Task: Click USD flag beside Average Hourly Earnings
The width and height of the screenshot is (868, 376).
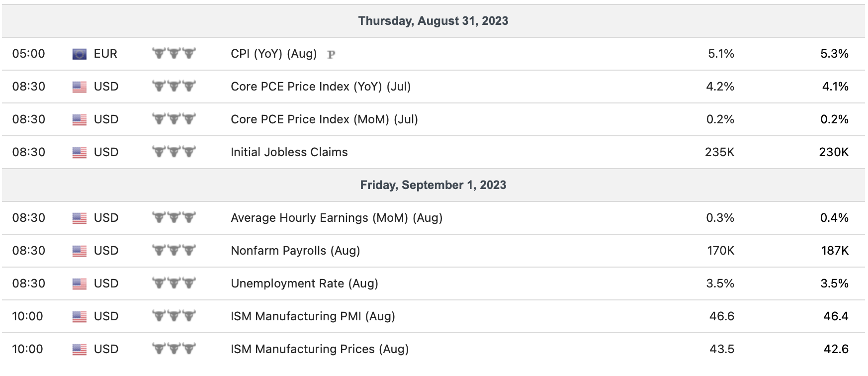Action: click(80, 218)
